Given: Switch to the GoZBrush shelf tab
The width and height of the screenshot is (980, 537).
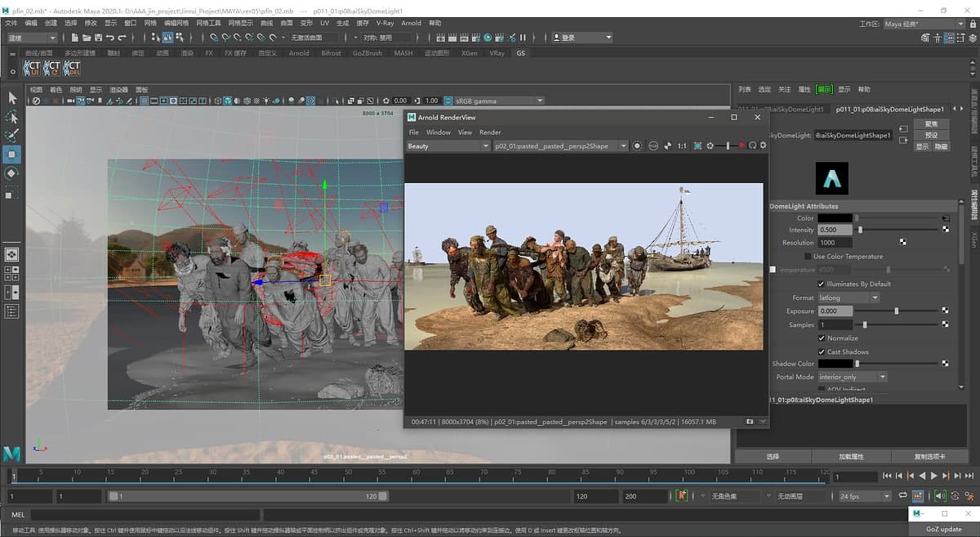Looking at the screenshot, I should [367, 53].
